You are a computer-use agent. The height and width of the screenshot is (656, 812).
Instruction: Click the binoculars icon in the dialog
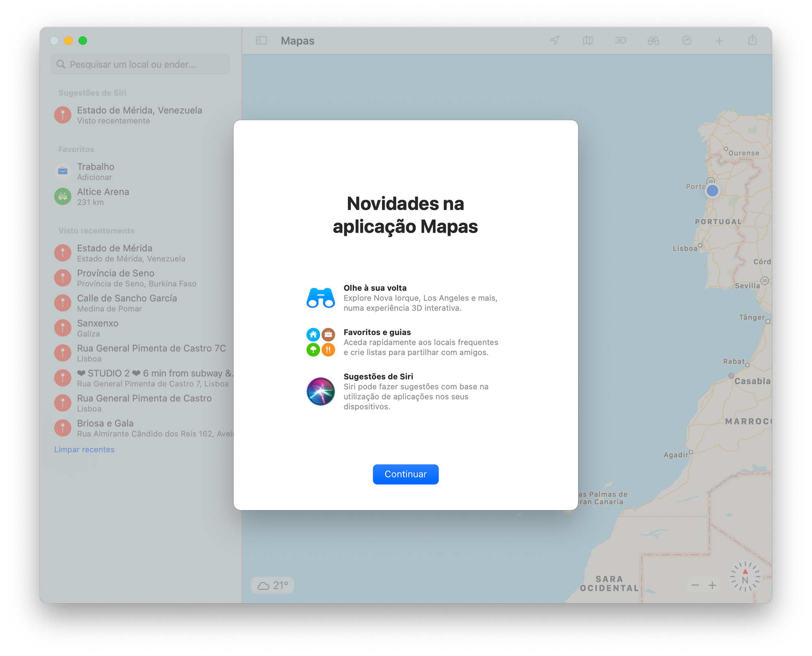click(320, 298)
